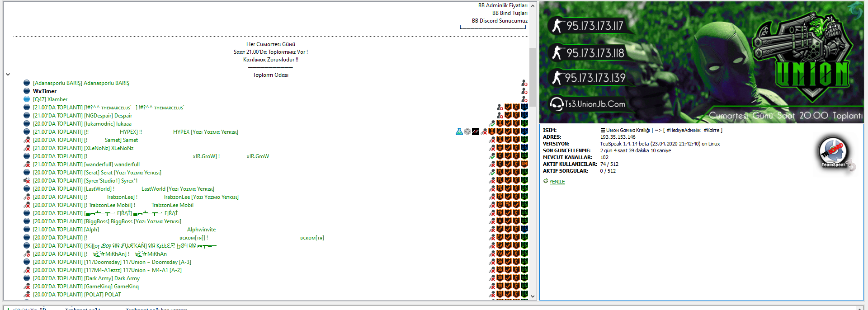
Task: Click the YL badge in Serat's row
Action: click(500, 172)
